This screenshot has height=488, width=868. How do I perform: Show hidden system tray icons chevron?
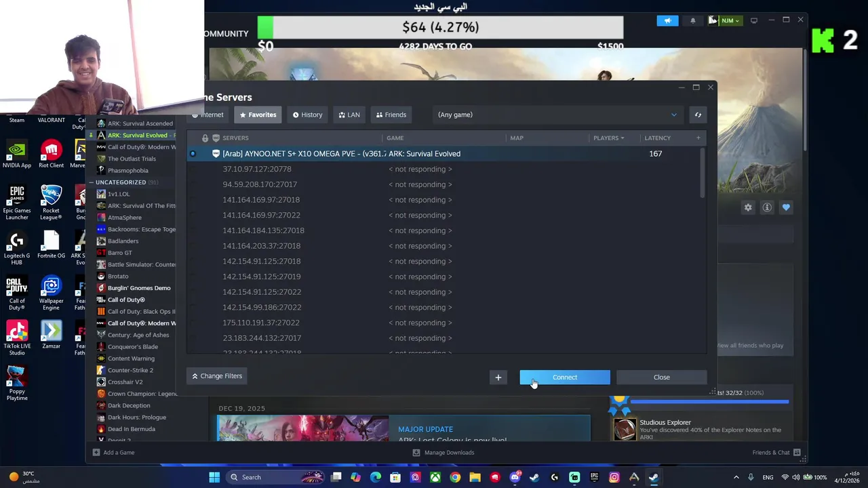click(736, 477)
